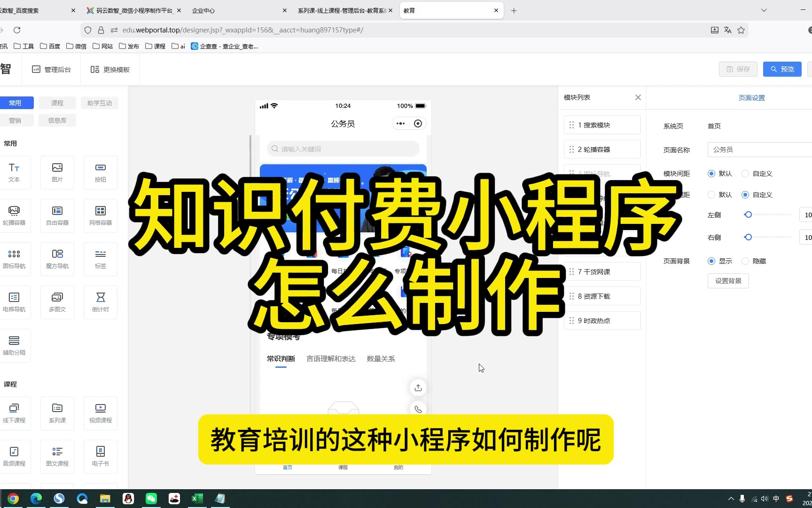The height and width of the screenshot is (508, 812).
Task: Choose 默认 for 模块间距
Action: click(711, 174)
